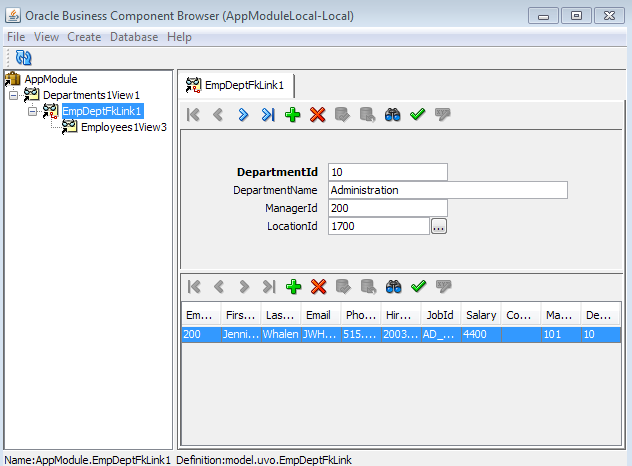Click the LocationId field showing 1700
The height and width of the screenshot is (466, 632).
tap(378, 226)
